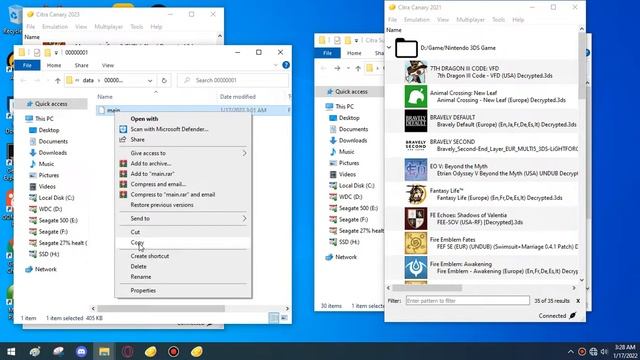Open the File tab in 00000001 Explorer window
The image size is (640, 360).
click(x=27, y=65)
